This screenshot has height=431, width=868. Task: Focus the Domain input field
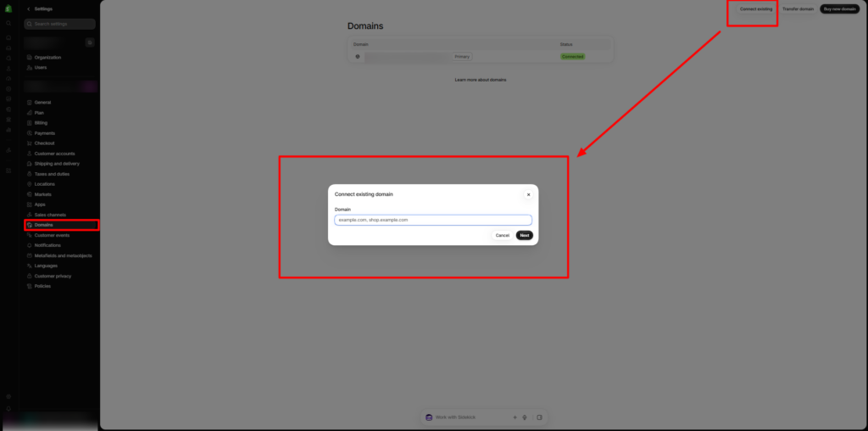tap(433, 220)
